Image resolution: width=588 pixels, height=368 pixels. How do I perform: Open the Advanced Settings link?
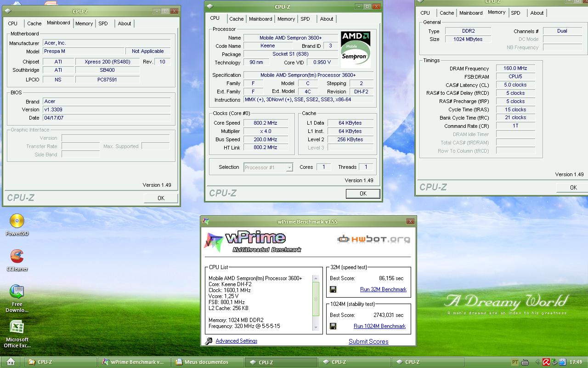(237, 341)
